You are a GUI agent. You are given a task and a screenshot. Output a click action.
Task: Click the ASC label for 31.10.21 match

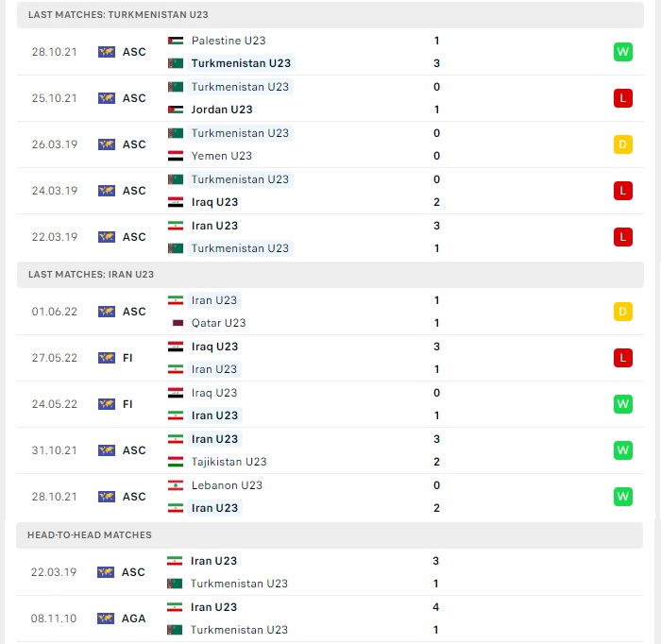point(134,450)
